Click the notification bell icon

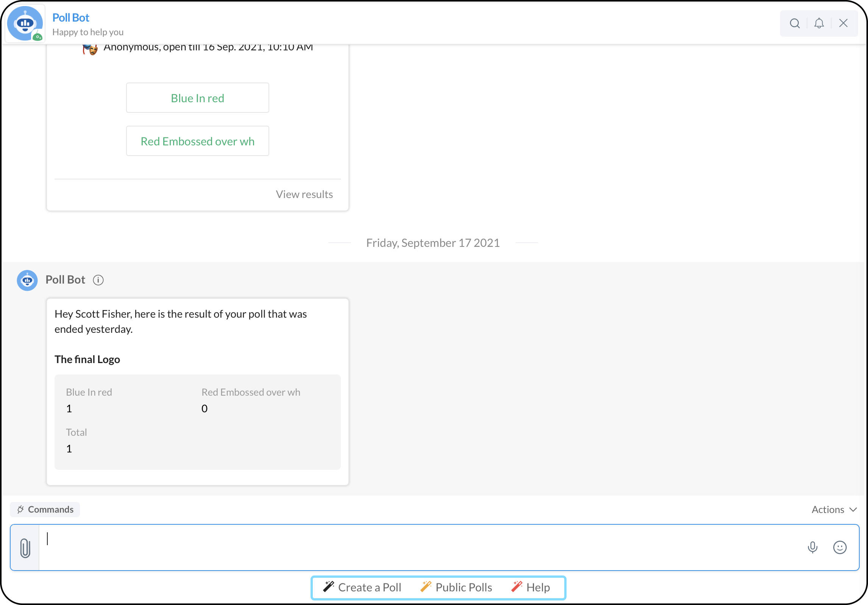(x=819, y=23)
